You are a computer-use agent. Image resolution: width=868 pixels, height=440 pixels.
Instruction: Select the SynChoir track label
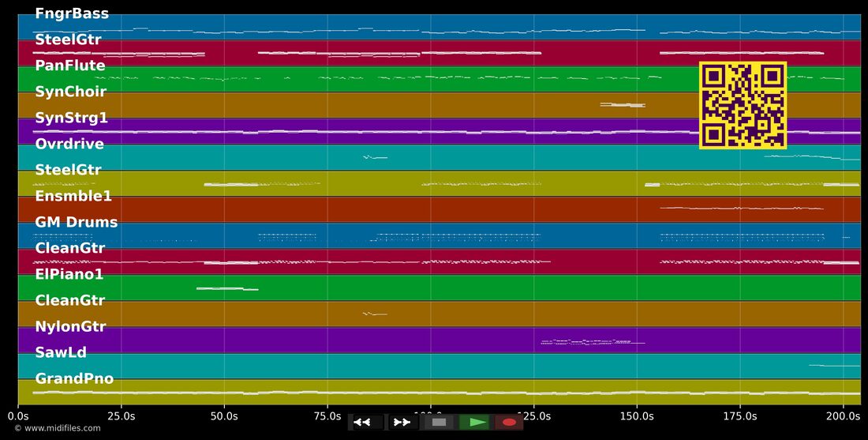71,92
